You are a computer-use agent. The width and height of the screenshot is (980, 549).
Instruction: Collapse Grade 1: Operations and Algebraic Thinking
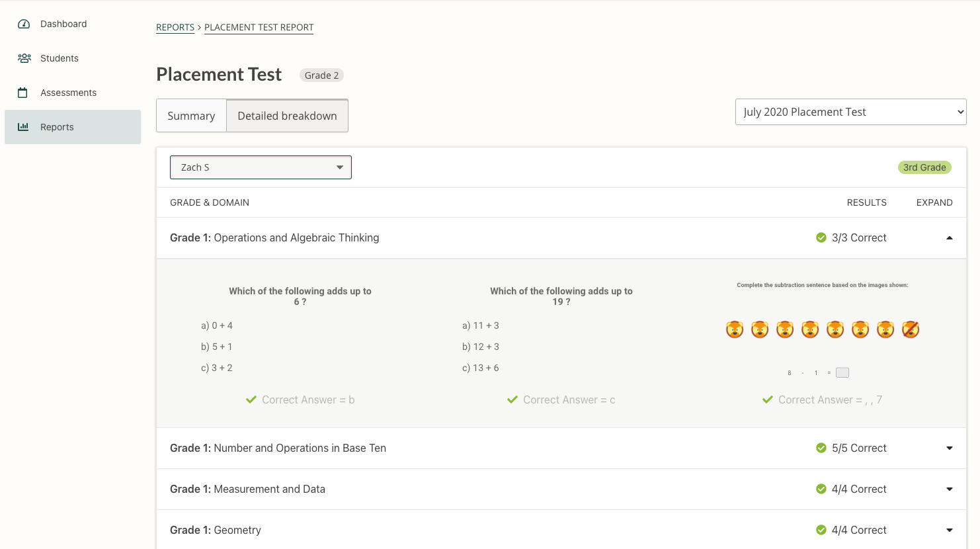pos(950,237)
